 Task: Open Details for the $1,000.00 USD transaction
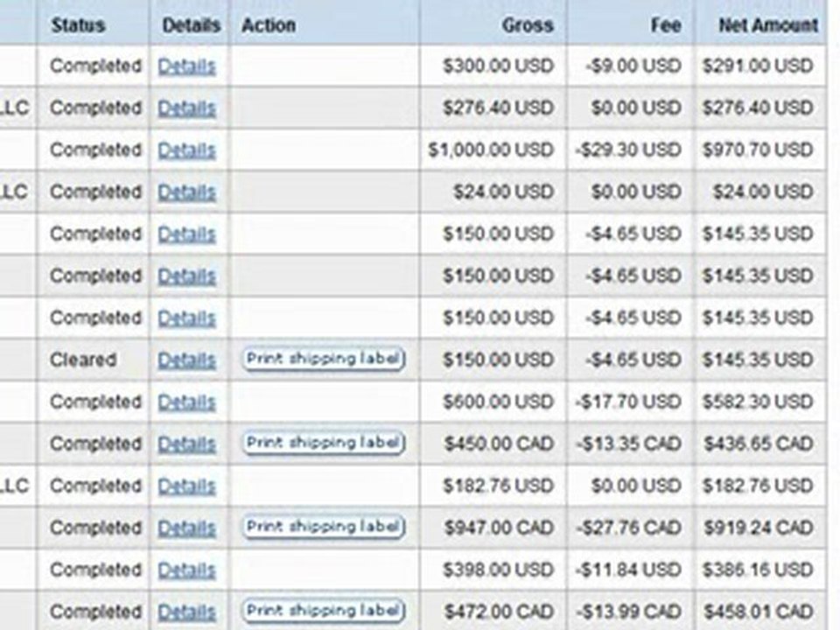point(186,150)
